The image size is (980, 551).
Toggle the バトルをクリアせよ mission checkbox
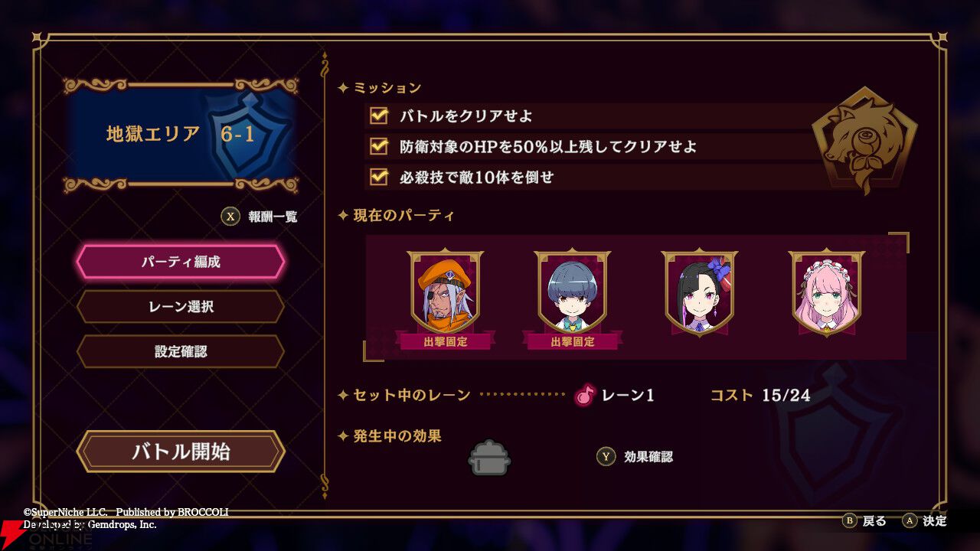379,116
